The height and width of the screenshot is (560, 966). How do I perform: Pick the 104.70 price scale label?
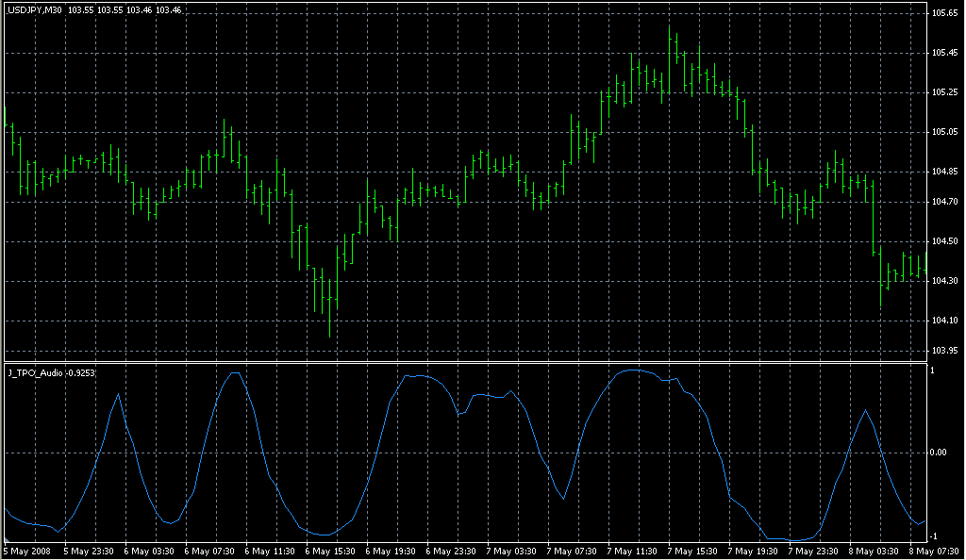tap(944, 201)
